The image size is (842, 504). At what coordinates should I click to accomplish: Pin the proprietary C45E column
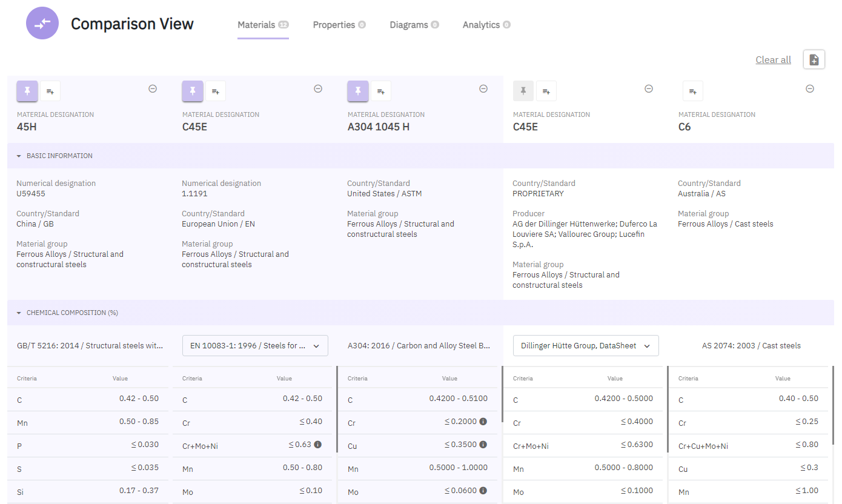coord(523,91)
